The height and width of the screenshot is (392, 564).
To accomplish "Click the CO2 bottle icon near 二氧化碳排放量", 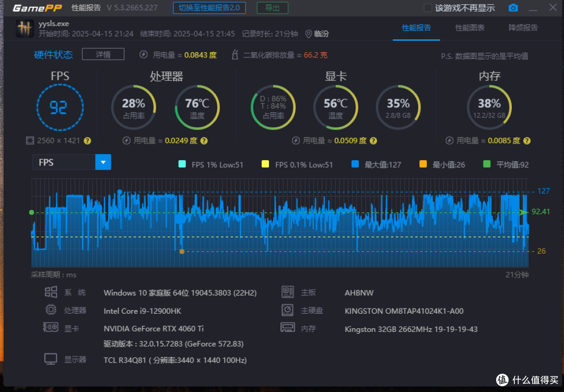I will [x=235, y=55].
